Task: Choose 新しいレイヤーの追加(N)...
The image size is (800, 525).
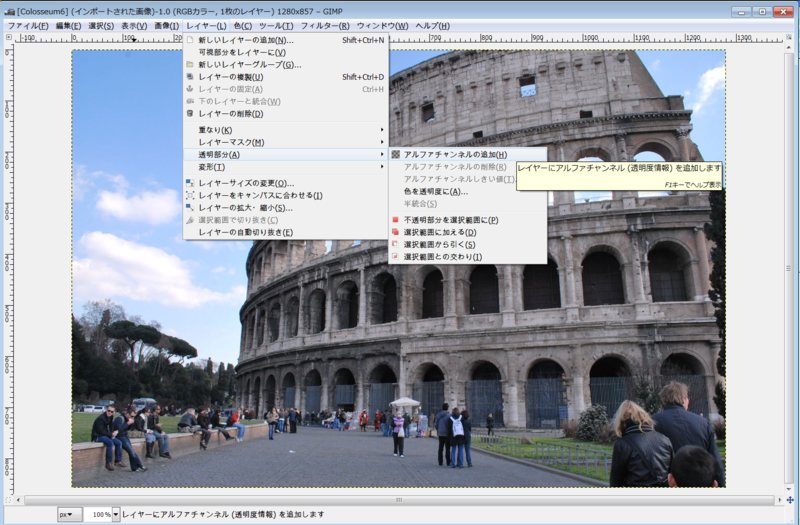Action: (x=286, y=40)
